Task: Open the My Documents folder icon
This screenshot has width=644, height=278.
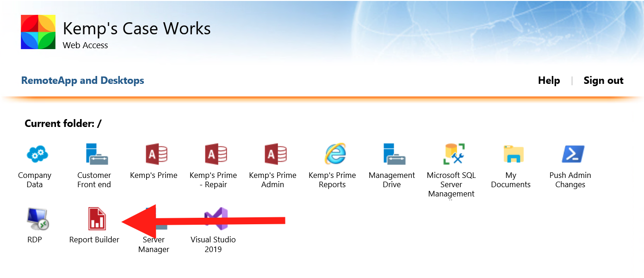Action: (x=511, y=155)
